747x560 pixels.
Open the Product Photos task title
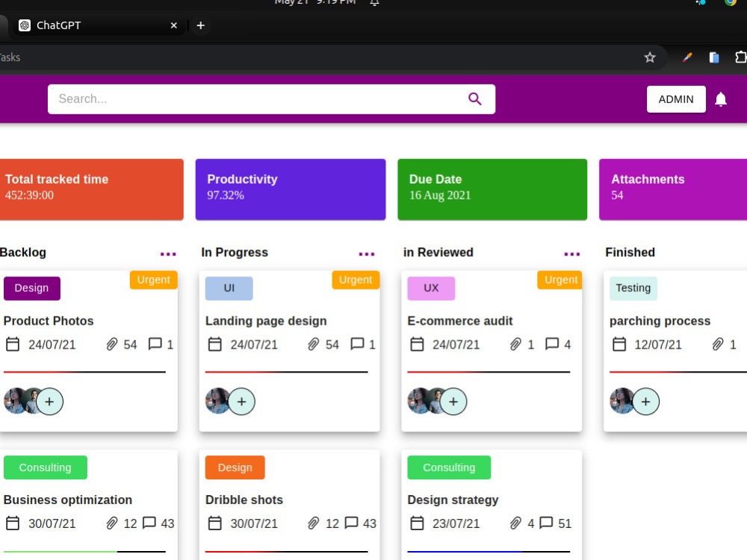point(48,321)
